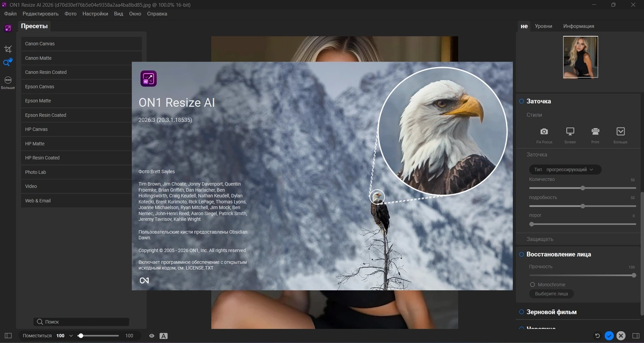Click the reset all undo icon
644x343 pixels.
tap(598, 335)
